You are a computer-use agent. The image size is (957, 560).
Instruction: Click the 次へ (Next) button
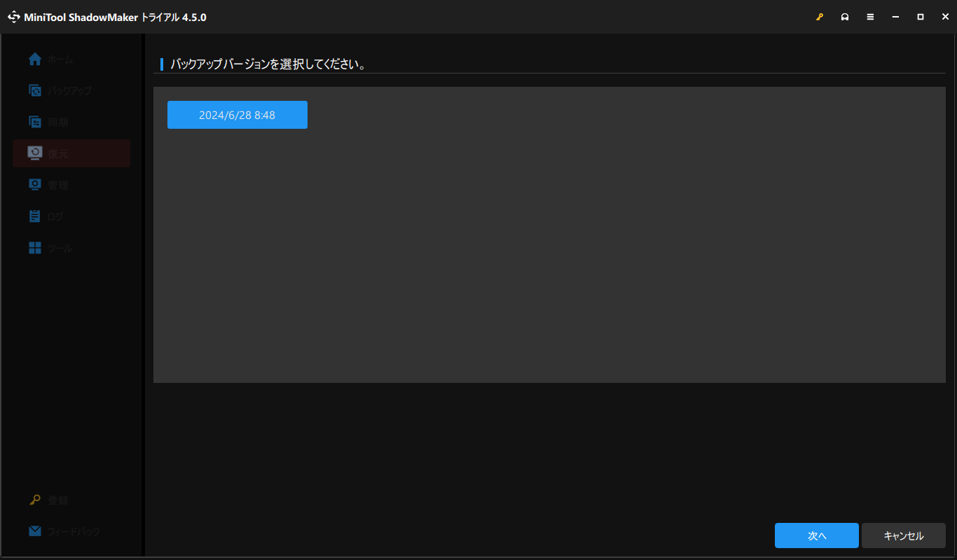[817, 535]
